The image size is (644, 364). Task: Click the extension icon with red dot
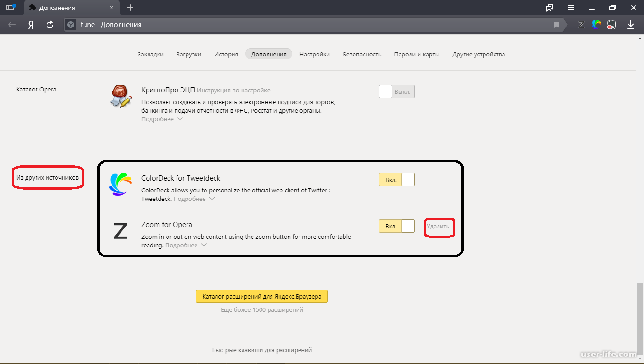click(x=612, y=25)
